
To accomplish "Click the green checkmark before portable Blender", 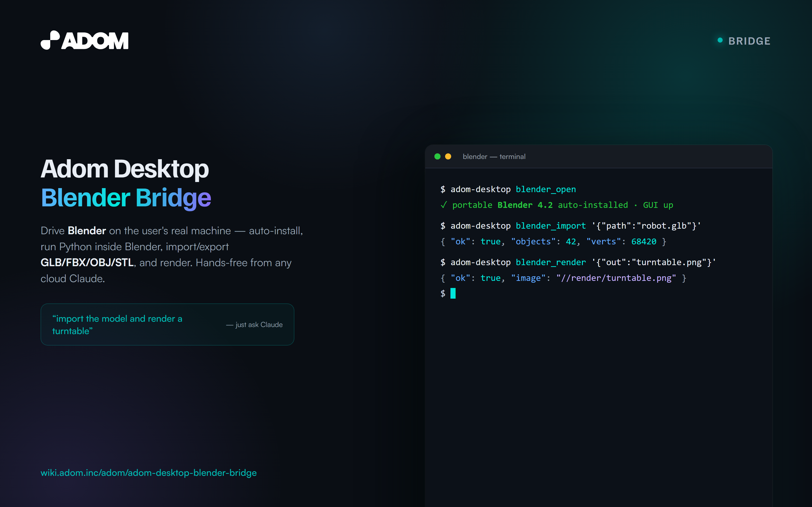I will click(x=444, y=205).
